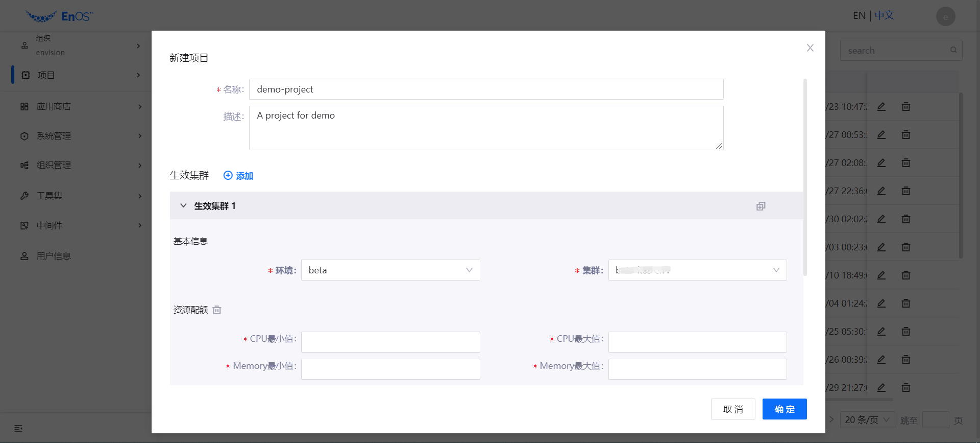Screen dimensions: 980x443
Task: Click the search magnifier icon
Action: (953, 50)
